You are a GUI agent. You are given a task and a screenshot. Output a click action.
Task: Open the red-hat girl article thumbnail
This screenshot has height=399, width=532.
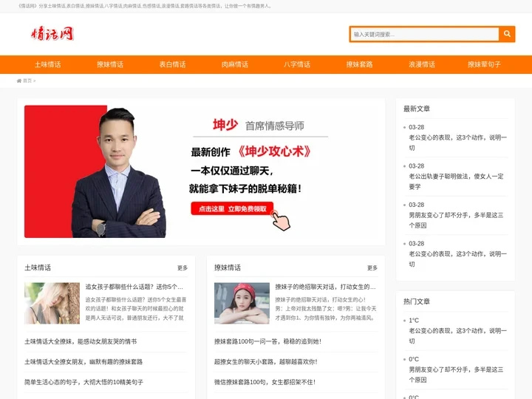coord(242,304)
